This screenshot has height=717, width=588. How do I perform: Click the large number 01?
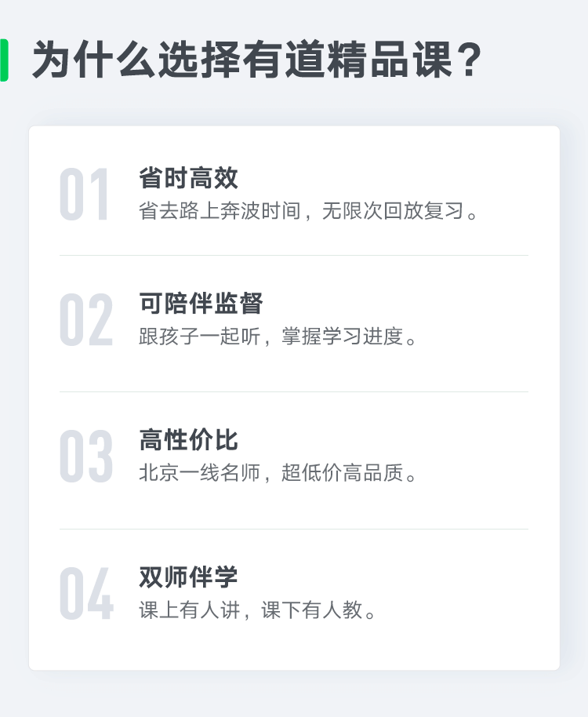tap(85, 194)
